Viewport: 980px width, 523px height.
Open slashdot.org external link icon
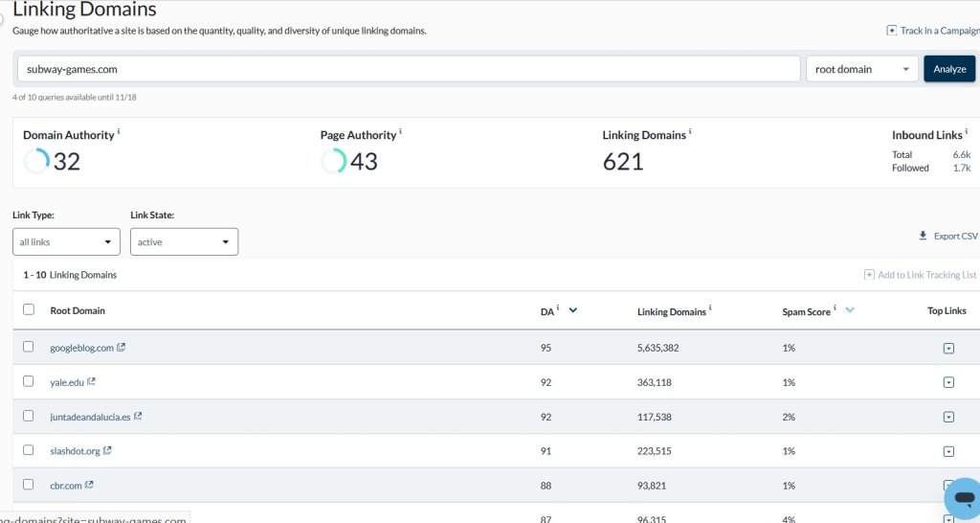coord(107,451)
